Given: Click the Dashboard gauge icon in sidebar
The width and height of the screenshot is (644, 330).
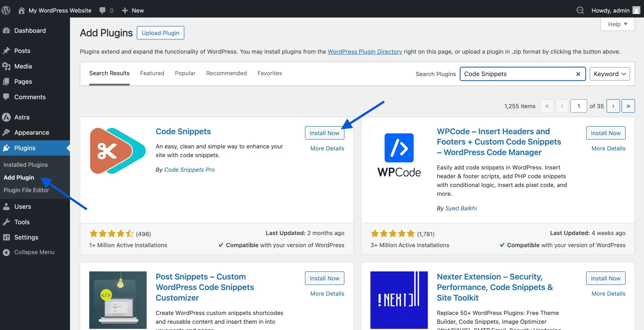Looking at the screenshot, I should [6, 30].
